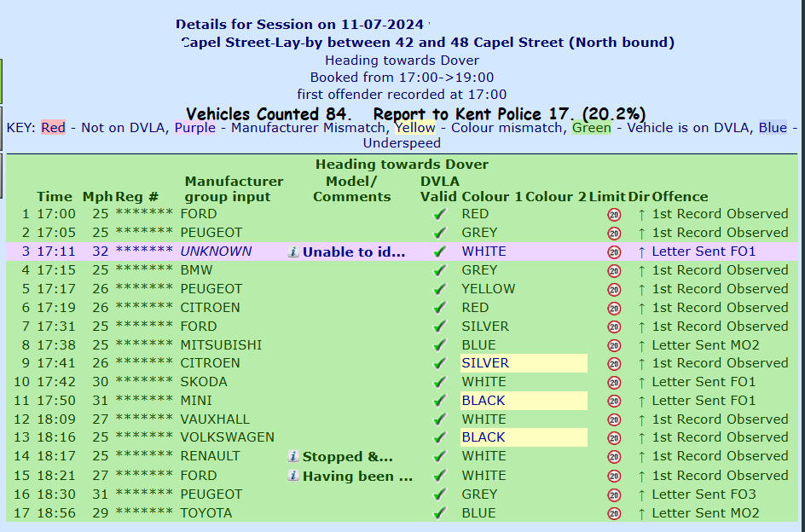Click the SKODA manufacturer cell

204,382
